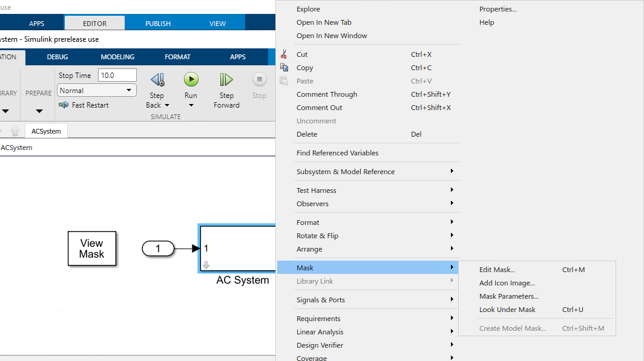The width and height of the screenshot is (644, 361).
Task: Switch to the MODELING tab
Action: pyautogui.click(x=117, y=57)
